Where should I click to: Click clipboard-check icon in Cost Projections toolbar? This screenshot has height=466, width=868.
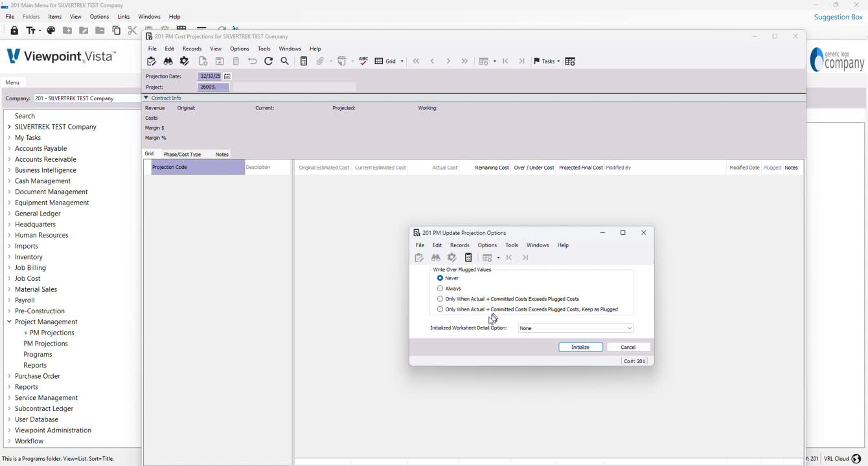coord(152,61)
